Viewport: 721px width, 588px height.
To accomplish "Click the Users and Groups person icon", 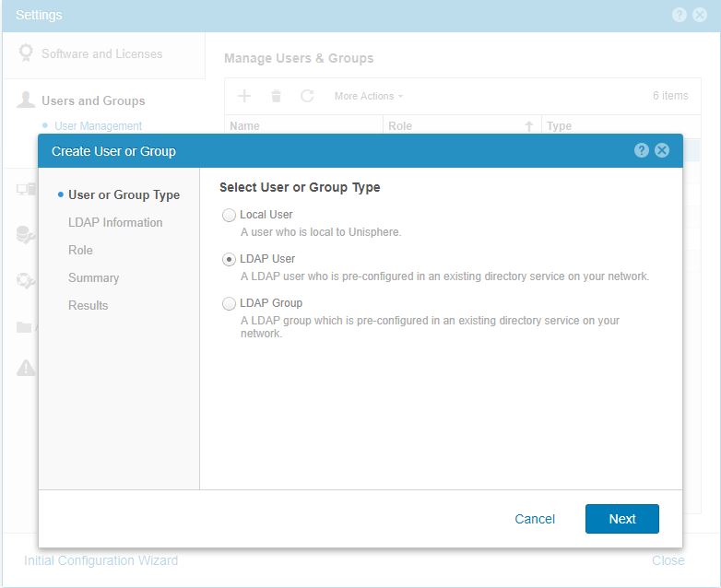I will point(26,100).
